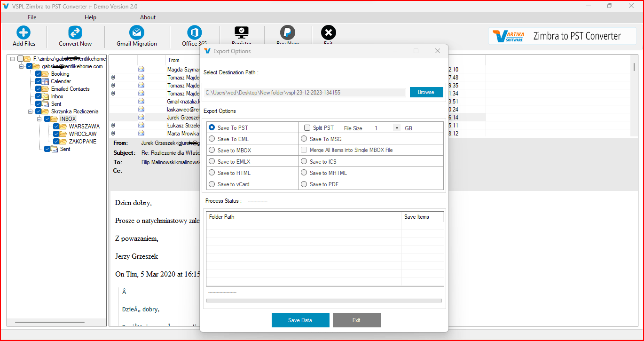Collapse the Skrzynka Rozliczenia node
This screenshot has width=644, height=341.
pyautogui.click(x=30, y=111)
